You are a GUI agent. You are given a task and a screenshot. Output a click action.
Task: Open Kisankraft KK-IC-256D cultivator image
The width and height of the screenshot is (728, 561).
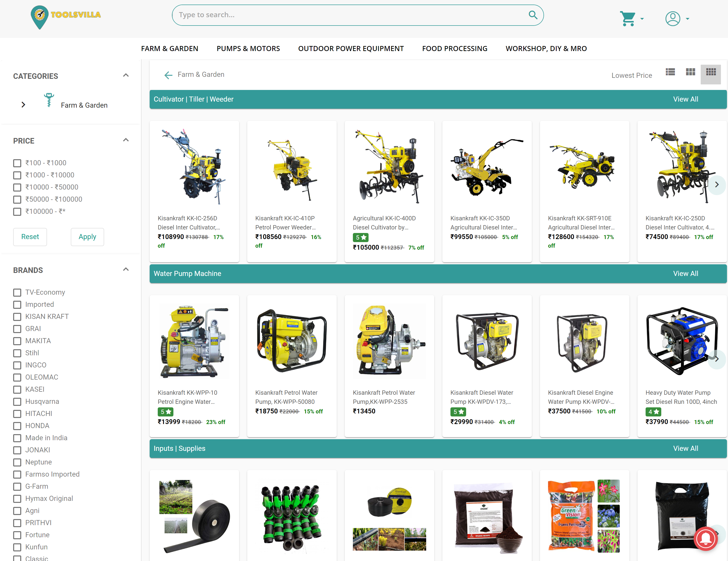194,167
